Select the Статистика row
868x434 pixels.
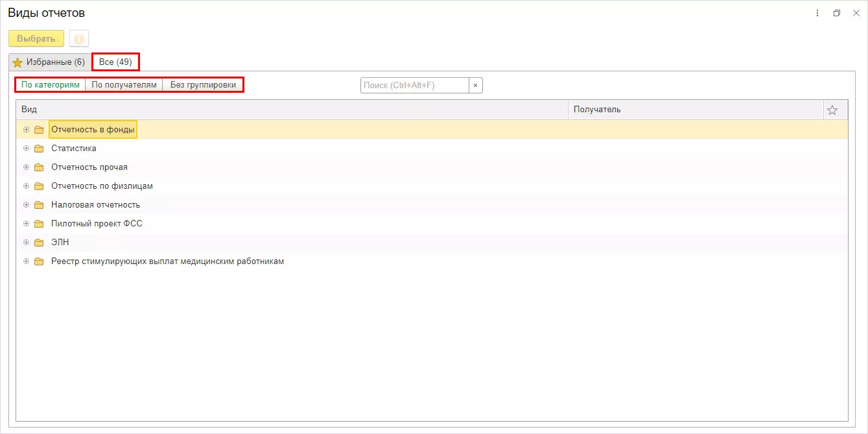(432, 149)
